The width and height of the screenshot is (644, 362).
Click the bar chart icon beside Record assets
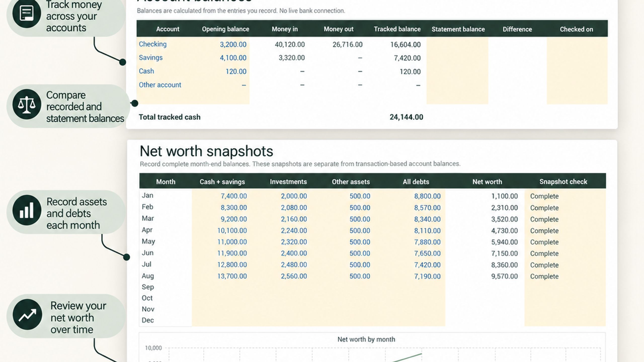click(27, 210)
